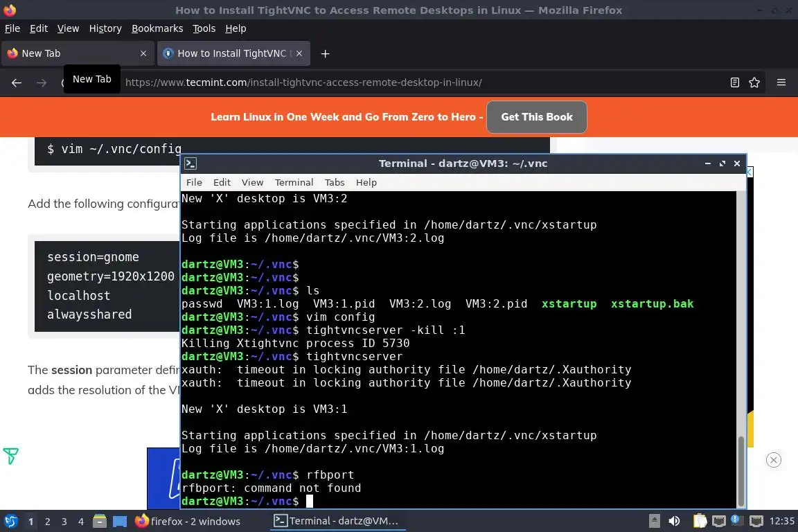Open the Firefox hamburger application menu

point(781,82)
